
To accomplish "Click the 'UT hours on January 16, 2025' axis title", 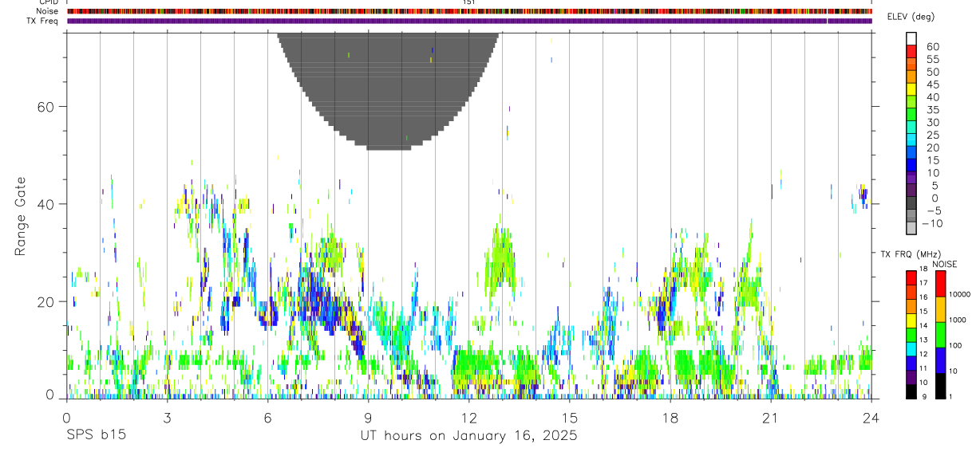I will [x=469, y=437].
